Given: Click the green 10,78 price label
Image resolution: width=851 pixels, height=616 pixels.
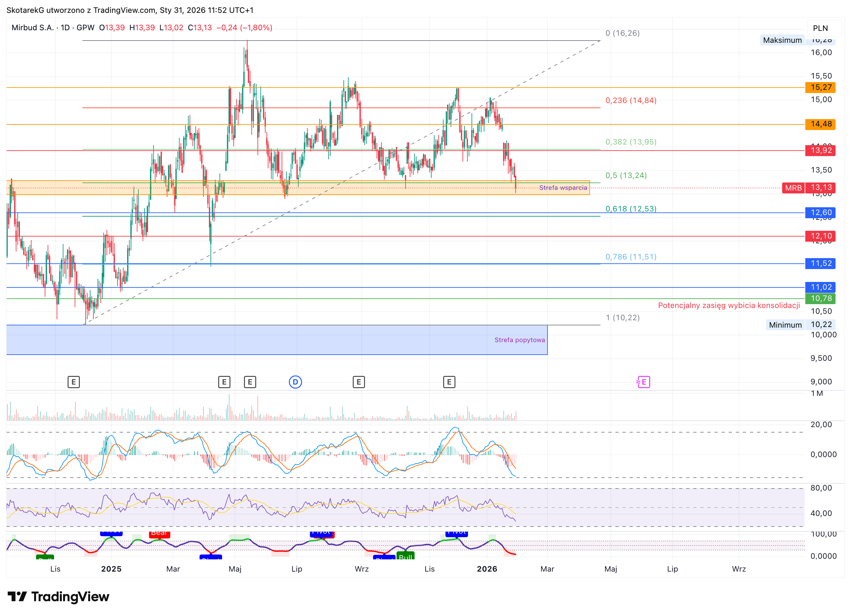Looking at the screenshot, I should [x=820, y=299].
